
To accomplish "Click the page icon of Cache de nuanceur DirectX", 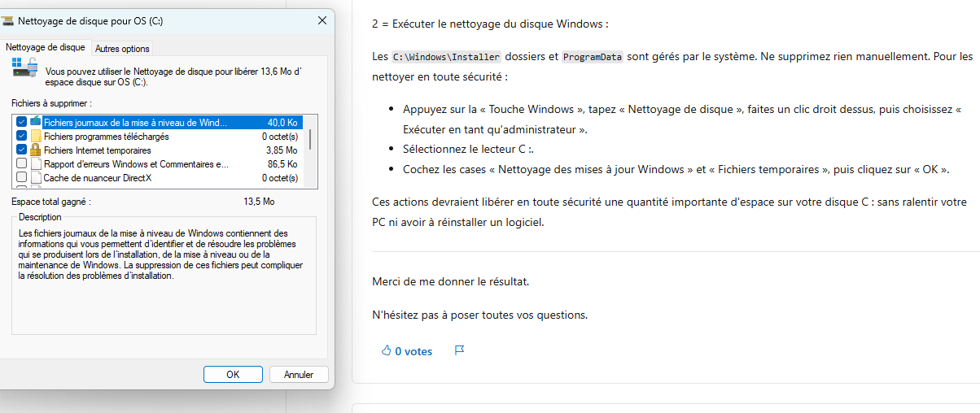I will pyautogui.click(x=36, y=177).
